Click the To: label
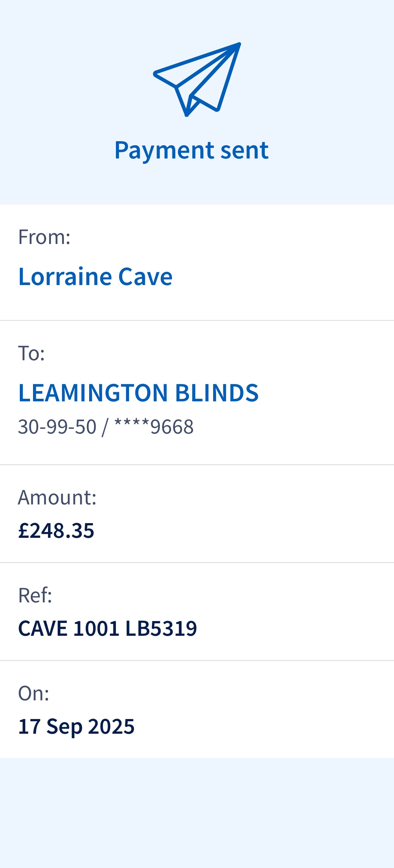Image resolution: width=394 pixels, height=868 pixels. coord(32,353)
